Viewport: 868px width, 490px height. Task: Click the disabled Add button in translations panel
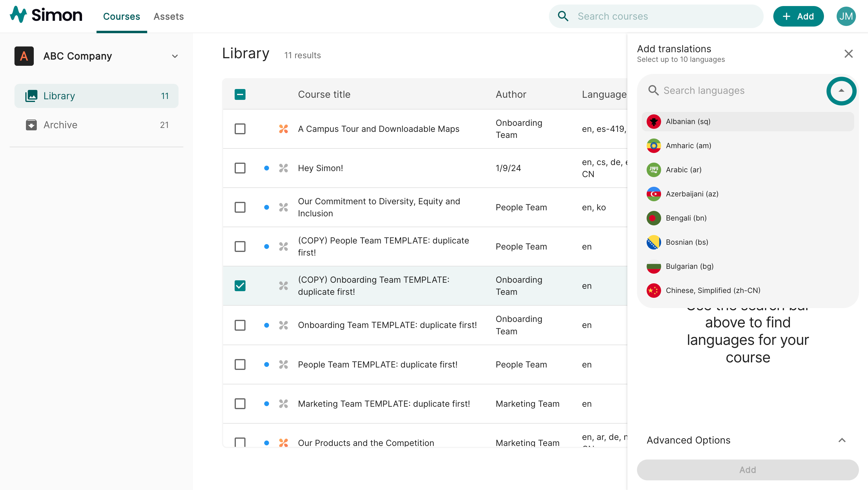click(747, 470)
